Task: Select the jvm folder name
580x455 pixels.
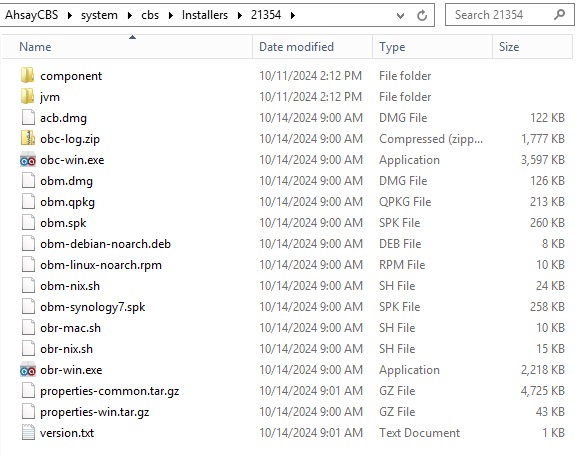Action: [50, 97]
